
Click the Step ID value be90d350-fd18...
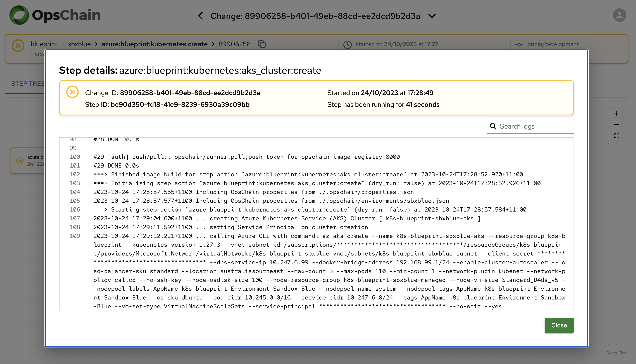[x=180, y=105]
